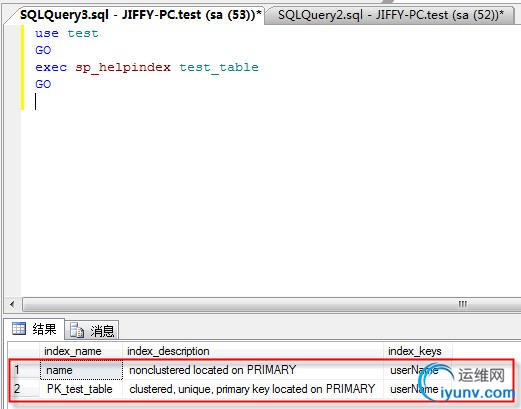This screenshot has width=521, height=409.
Task: Click the 'use test' line in editor
Action: point(67,33)
